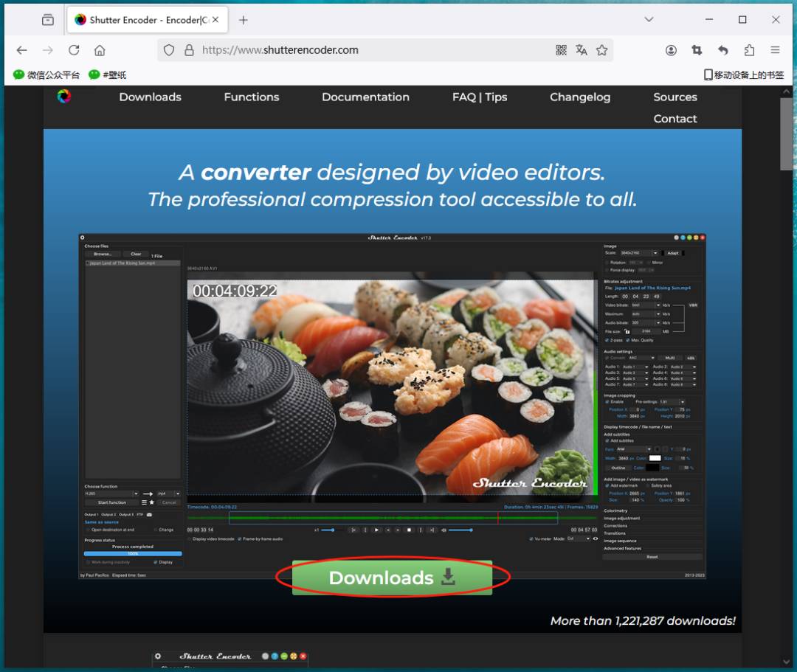Click the Shutter Encoder site logo
The width and height of the screenshot is (797, 672).
pos(64,96)
